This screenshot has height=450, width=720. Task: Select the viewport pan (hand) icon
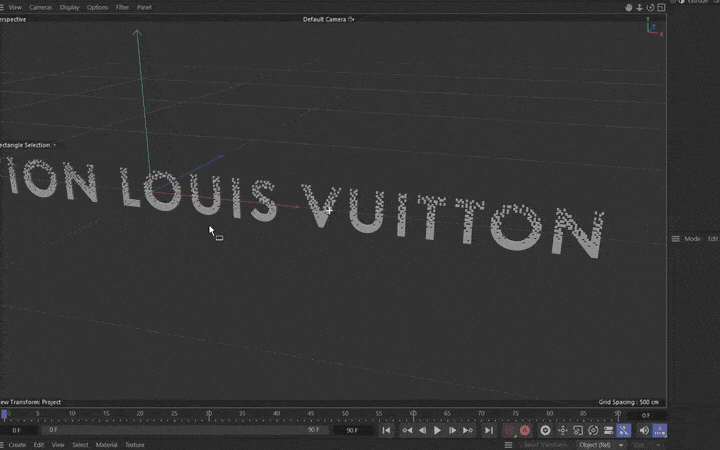(629, 7)
